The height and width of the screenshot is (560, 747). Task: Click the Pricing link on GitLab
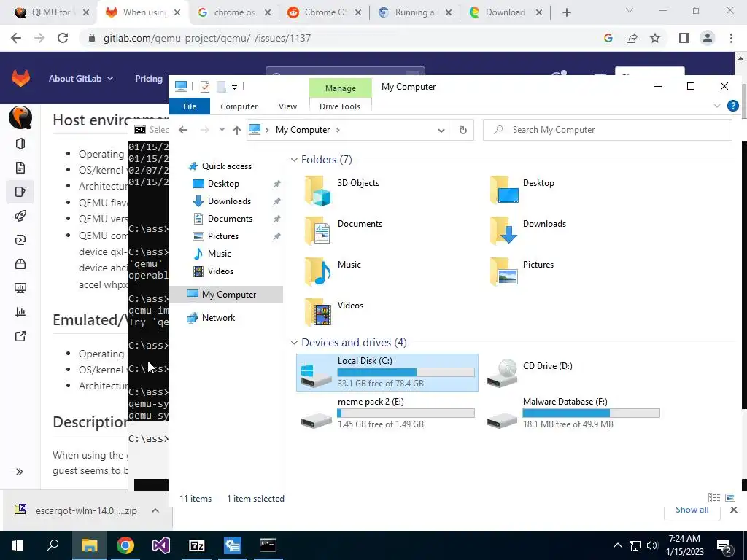point(149,79)
